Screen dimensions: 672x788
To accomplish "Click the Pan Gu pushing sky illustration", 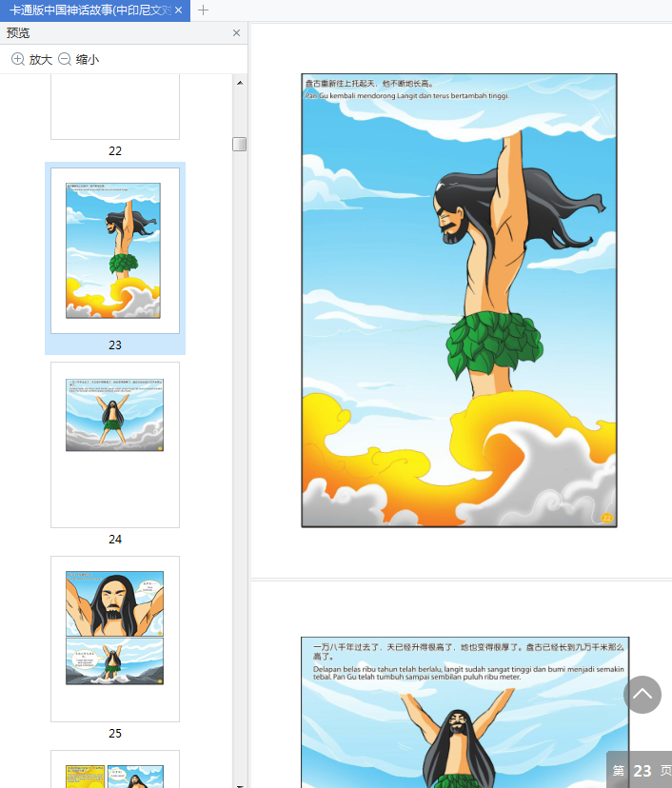I will coord(459,301).
